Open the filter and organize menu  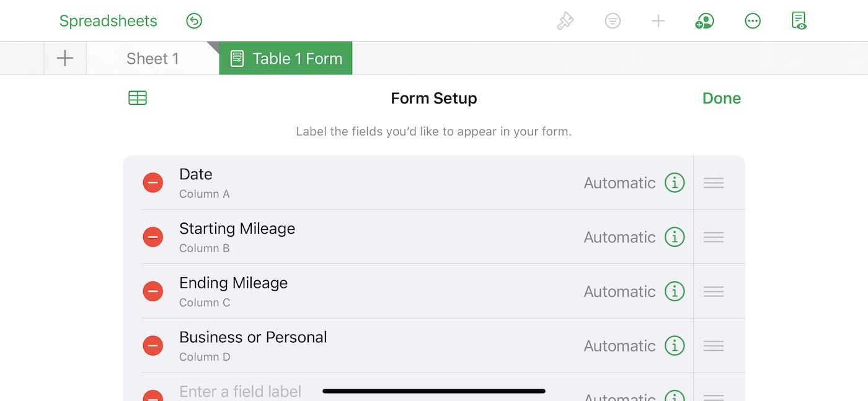(613, 21)
